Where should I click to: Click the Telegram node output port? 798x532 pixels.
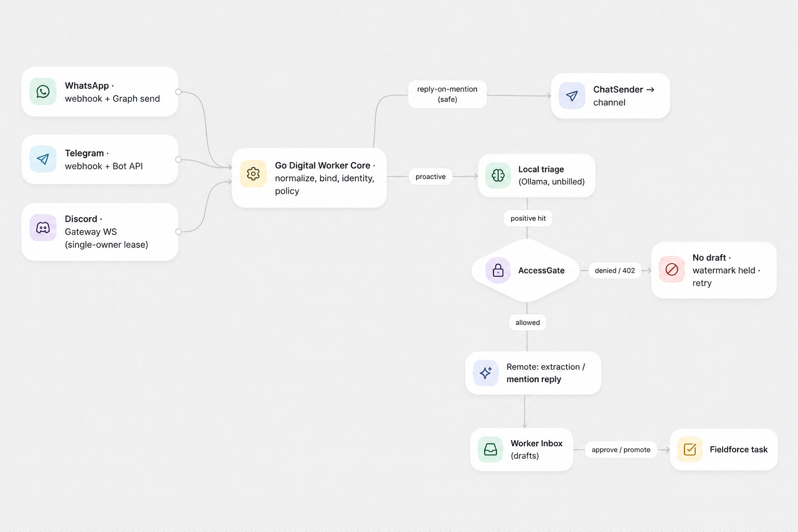click(178, 159)
